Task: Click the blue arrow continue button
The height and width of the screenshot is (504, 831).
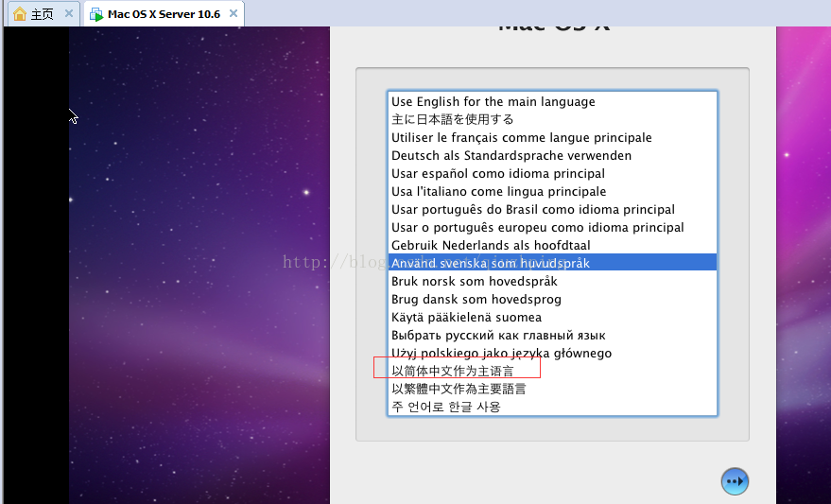Action: tap(735, 481)
